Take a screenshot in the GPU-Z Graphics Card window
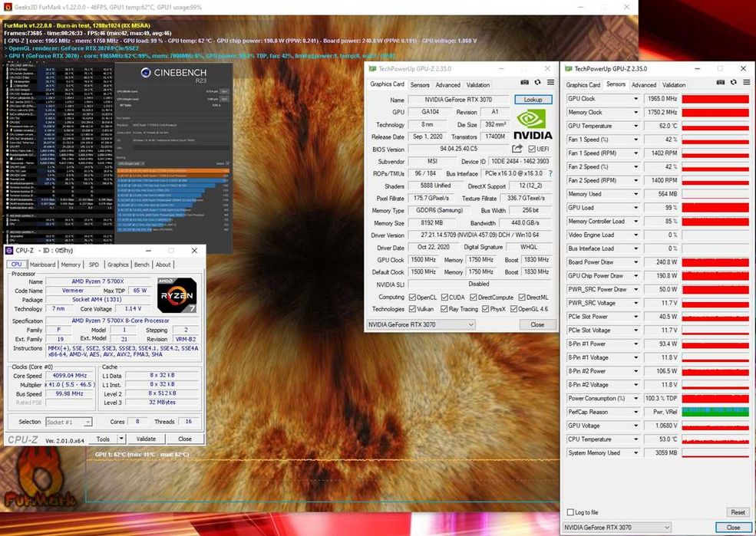 click(x=524, y=82)
